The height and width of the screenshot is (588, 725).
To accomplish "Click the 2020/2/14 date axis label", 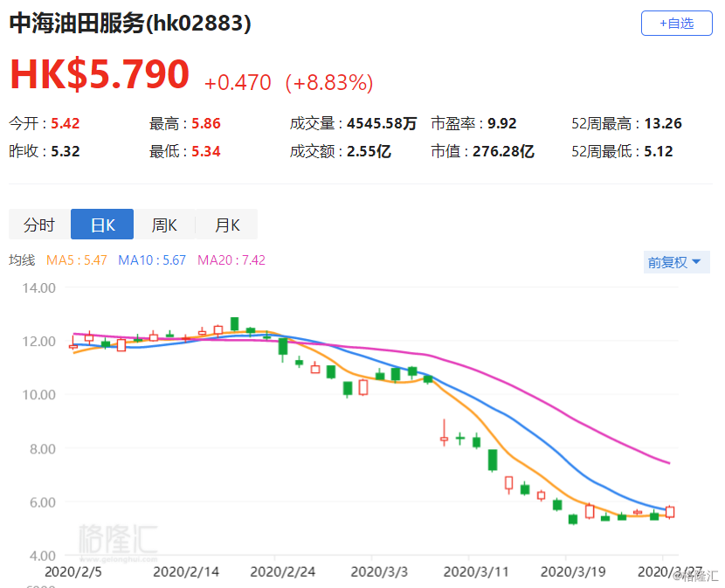I will pyautogui.click(x=186, y=571).
